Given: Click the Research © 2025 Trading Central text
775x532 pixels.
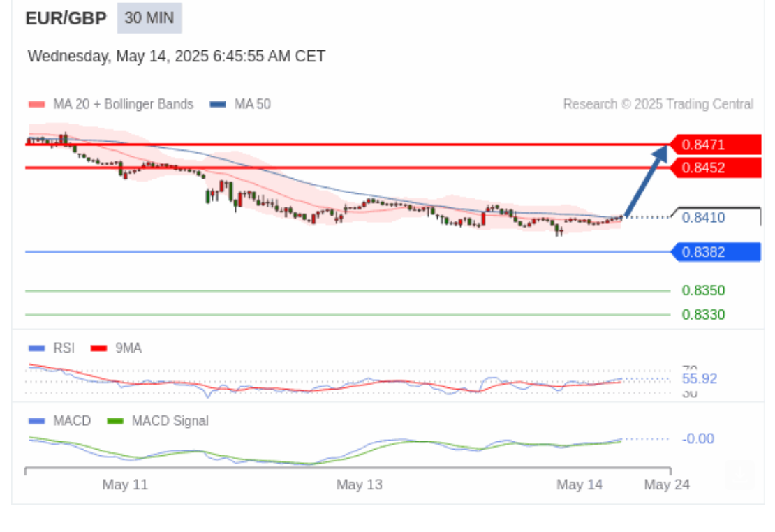Looking at the screenshot, I should [x=658, y=104].
